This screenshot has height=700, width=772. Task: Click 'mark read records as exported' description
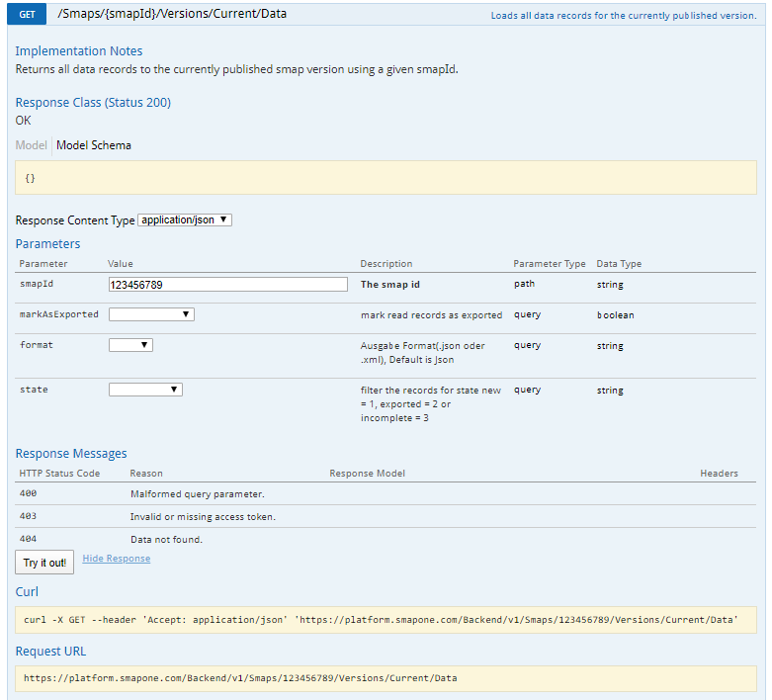tap(431, 314)
